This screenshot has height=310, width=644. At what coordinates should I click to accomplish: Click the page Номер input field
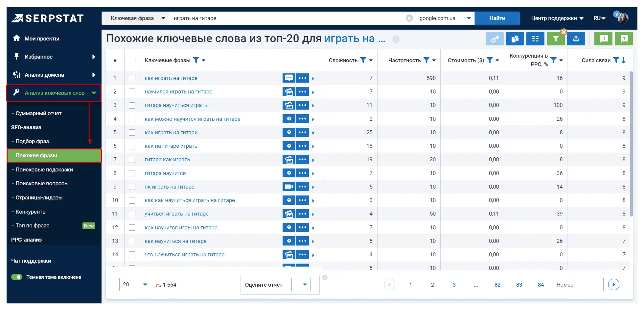coord(577,285)
